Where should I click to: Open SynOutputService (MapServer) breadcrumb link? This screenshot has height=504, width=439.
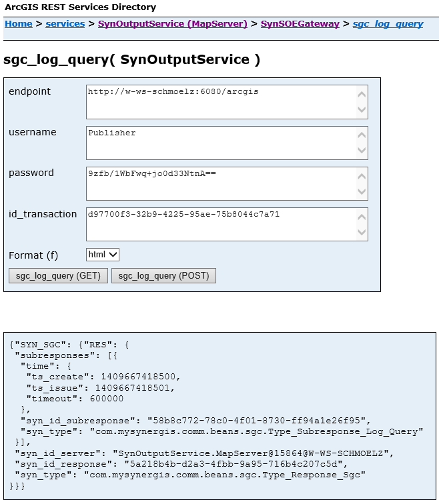pos(172,24)
